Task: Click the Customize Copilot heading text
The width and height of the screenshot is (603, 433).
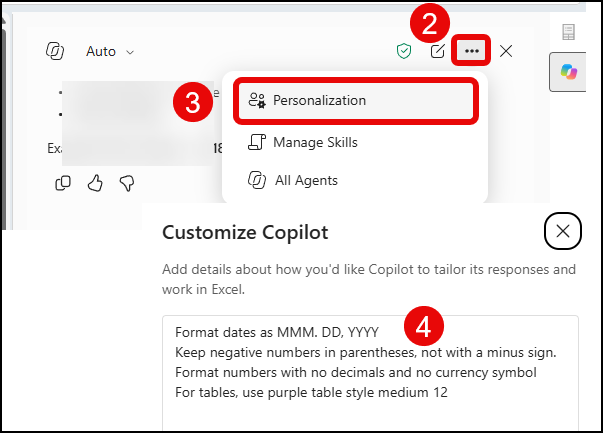Action: (x=245, y=233)
